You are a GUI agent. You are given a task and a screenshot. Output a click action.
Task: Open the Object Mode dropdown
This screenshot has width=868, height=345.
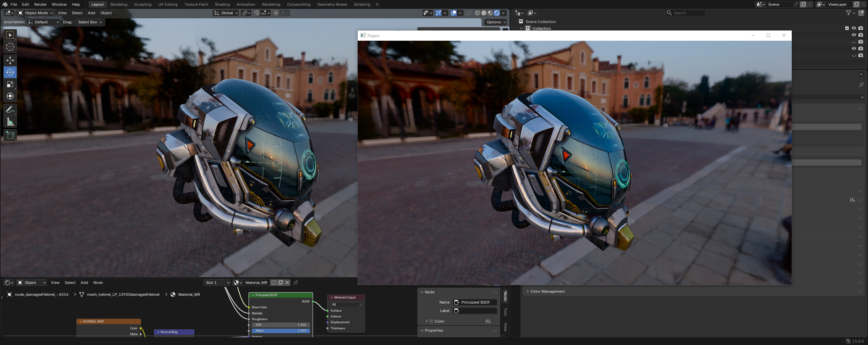[36, 13]
